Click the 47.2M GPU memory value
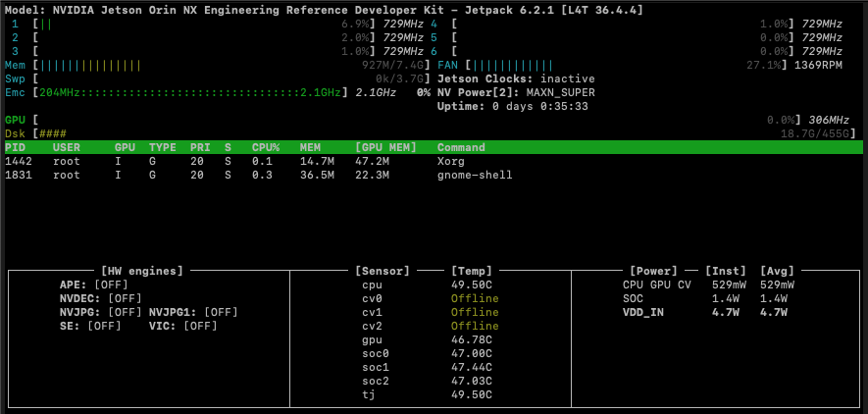This screenshot has height=414, width=868. (x=372, y=161)
